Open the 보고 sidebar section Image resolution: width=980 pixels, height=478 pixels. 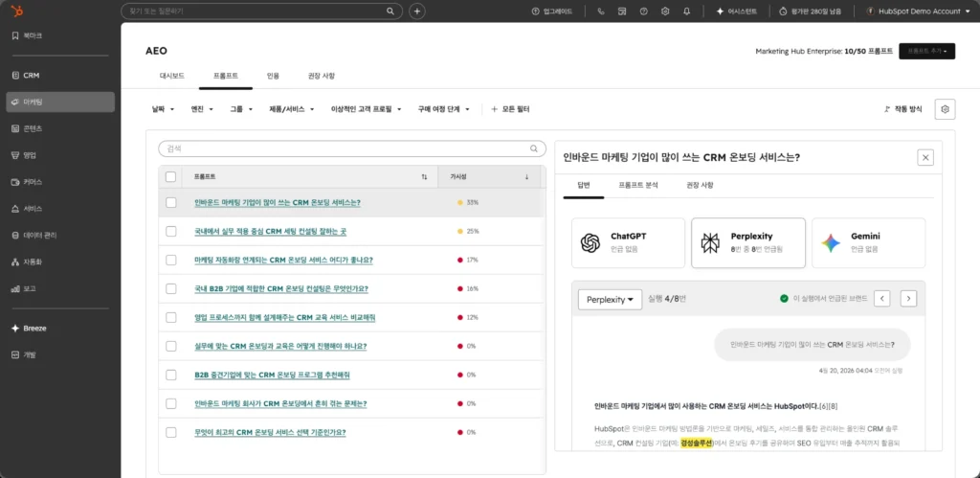(x=60, y=289)
